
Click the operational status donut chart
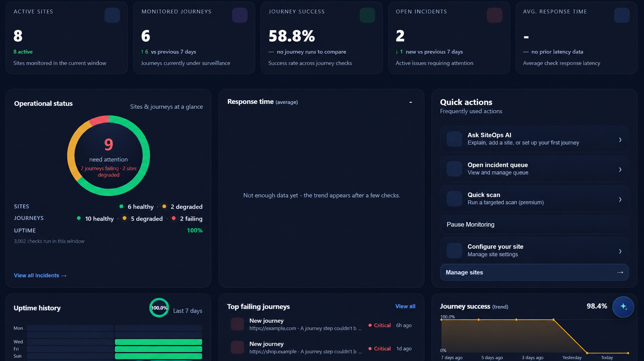coord(108,156)
